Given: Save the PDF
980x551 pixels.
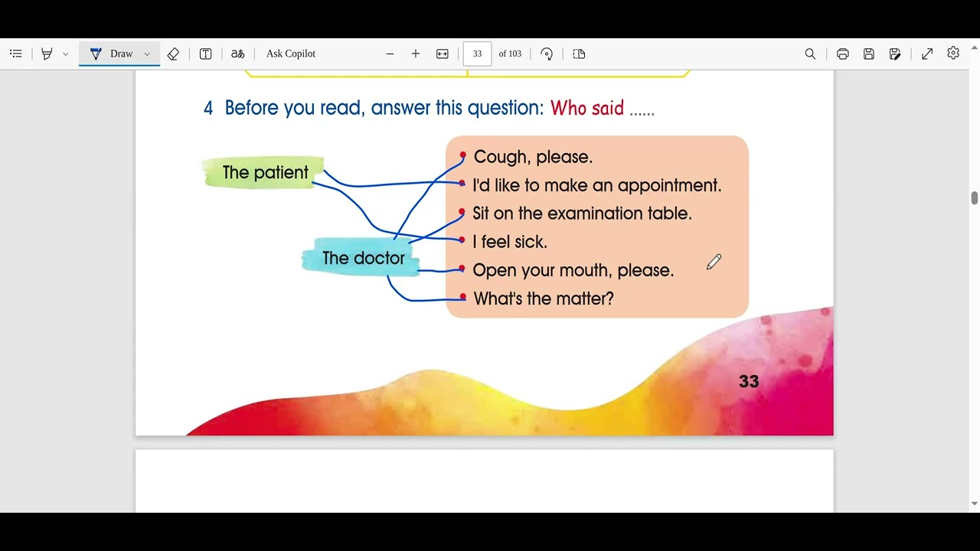Looking at the screenshot, I should click(869, 54).
